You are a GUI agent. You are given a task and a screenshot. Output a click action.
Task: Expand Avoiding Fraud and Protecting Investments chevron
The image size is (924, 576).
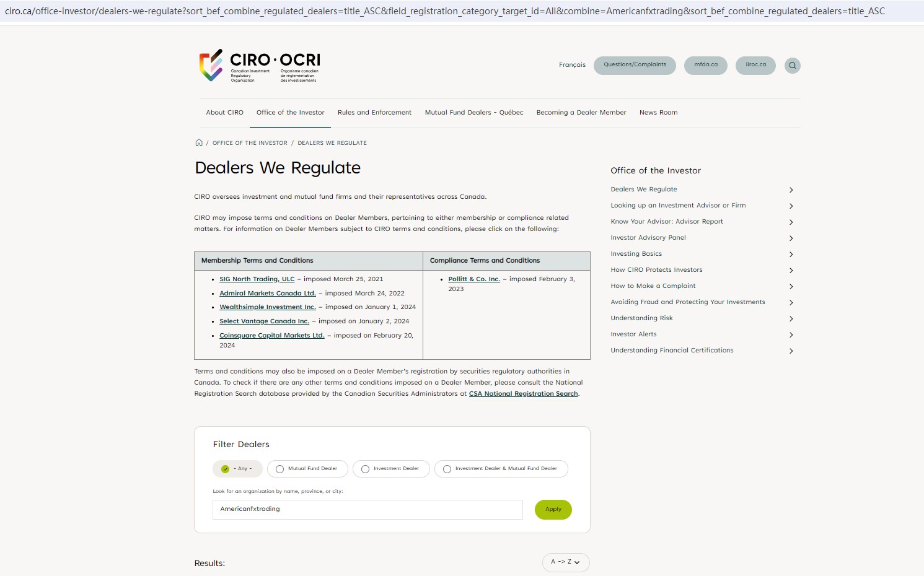pyautogui.click(x=791, y=303)
